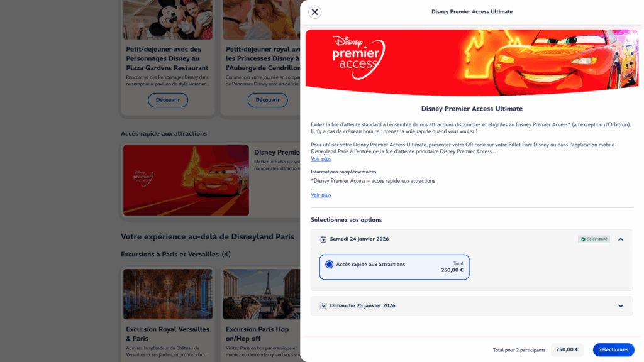Click the Disney Premier Access logo in the banner
644x362 pixels.
(x=358, y=57)
